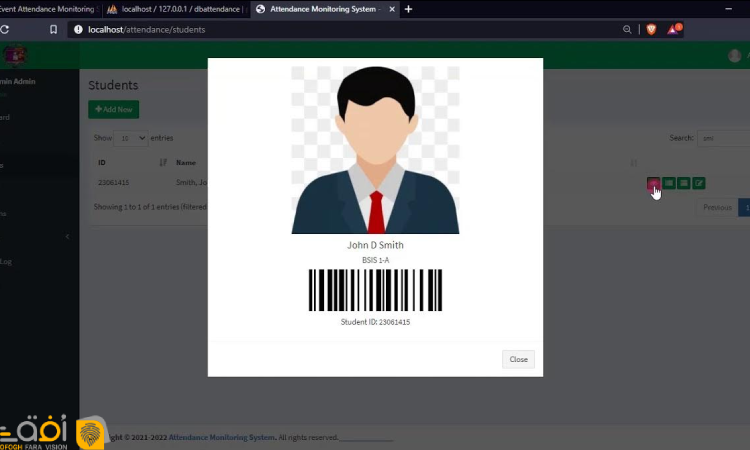The width and height of the screenshot is (750, 450).
Task: Click the edit pencil icon in the student row
Action: pos(699,183)
